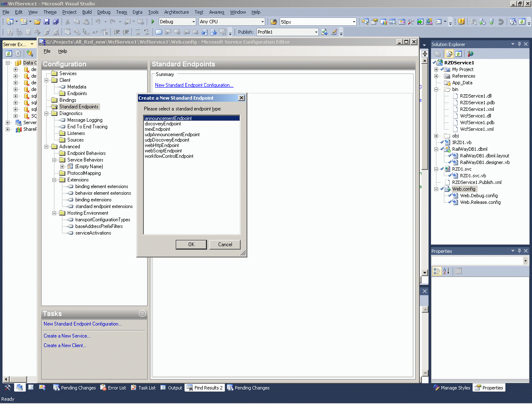The image size is (532, 404).
Task: Click New Standard Endpoint Configuration link in Tasks
Action: pos(83,324)
